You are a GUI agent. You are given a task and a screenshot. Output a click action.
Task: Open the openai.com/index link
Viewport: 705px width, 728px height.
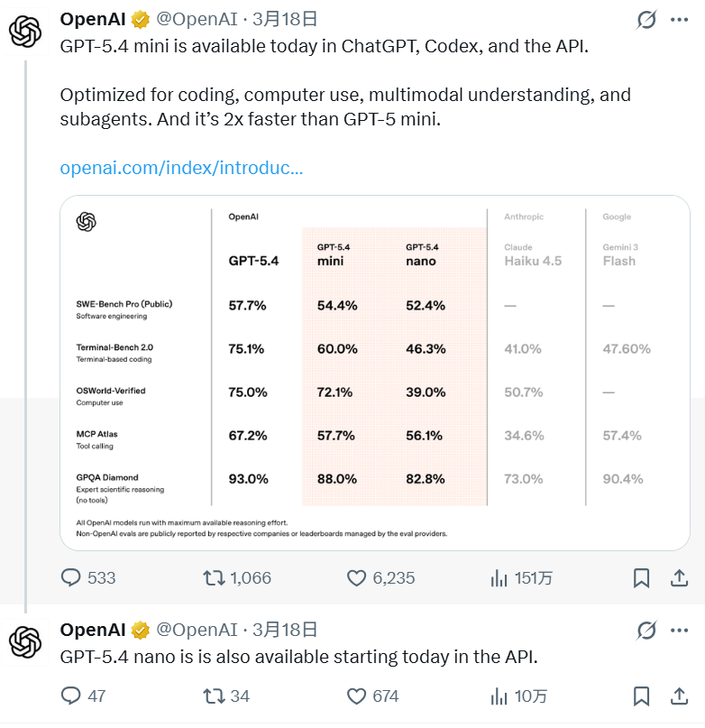[x=181, y=168]
